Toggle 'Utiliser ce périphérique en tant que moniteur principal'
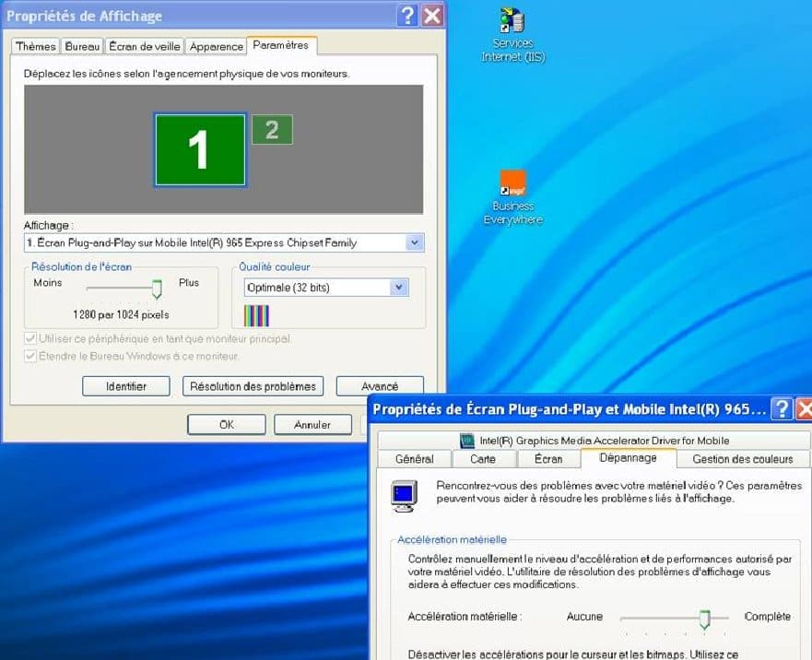Image resolution: width=812 pixels, height=660 pixels. [31, 339]
